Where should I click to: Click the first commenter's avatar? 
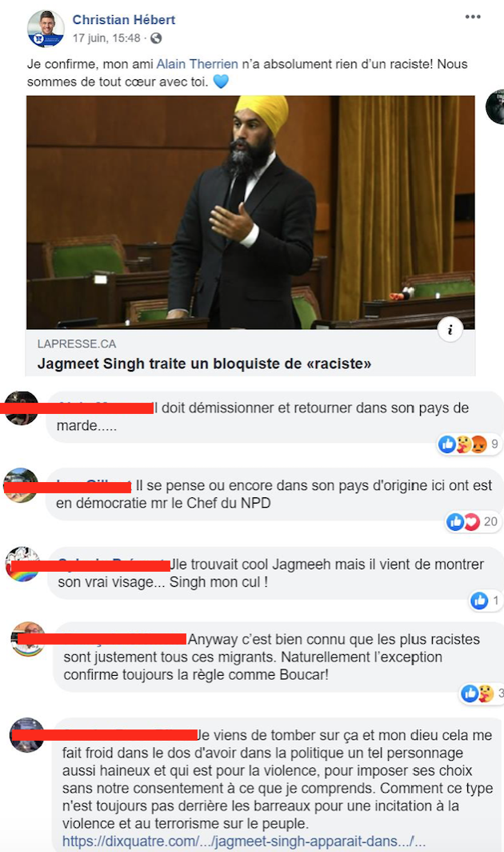click(x=21, y=408)
